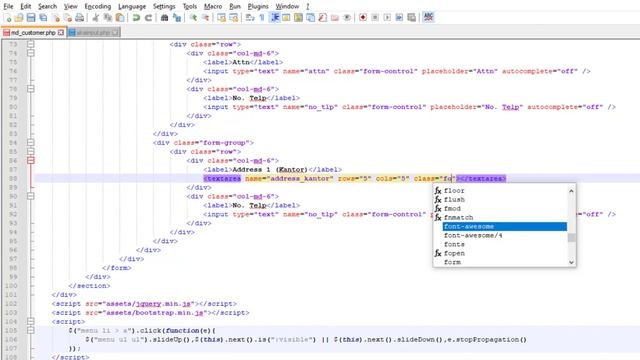Zoom out the editor view
The width and height of the screenshot is (640, 360).
205,18
